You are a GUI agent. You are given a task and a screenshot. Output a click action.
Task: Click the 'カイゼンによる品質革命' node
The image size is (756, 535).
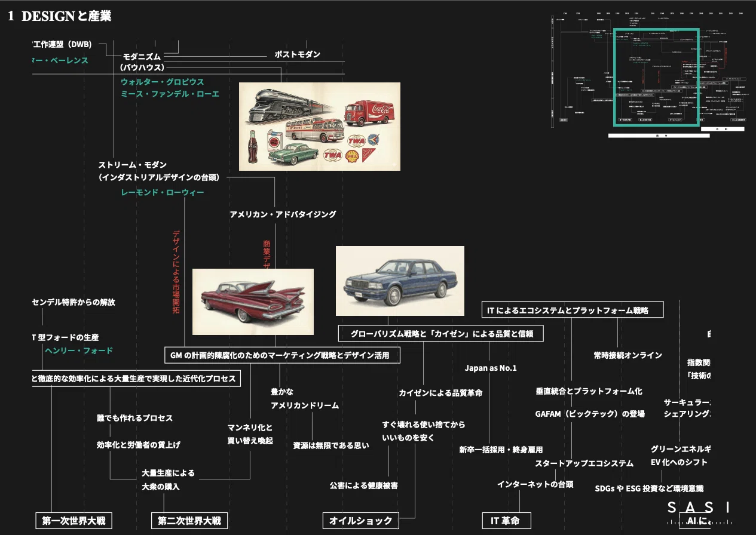[x=440, y=393]
